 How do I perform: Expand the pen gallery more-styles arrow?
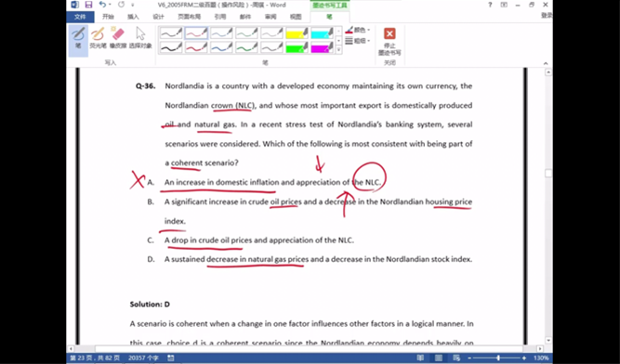[338, 50]
